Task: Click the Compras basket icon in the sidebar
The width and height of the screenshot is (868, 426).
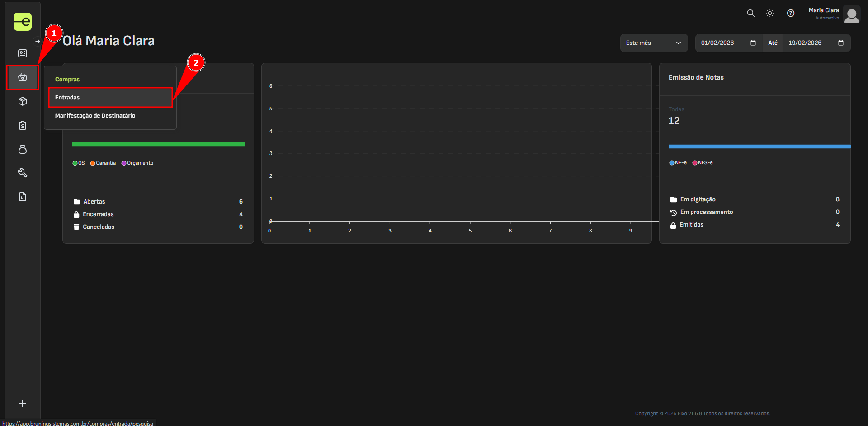Action: pos(22,77)
